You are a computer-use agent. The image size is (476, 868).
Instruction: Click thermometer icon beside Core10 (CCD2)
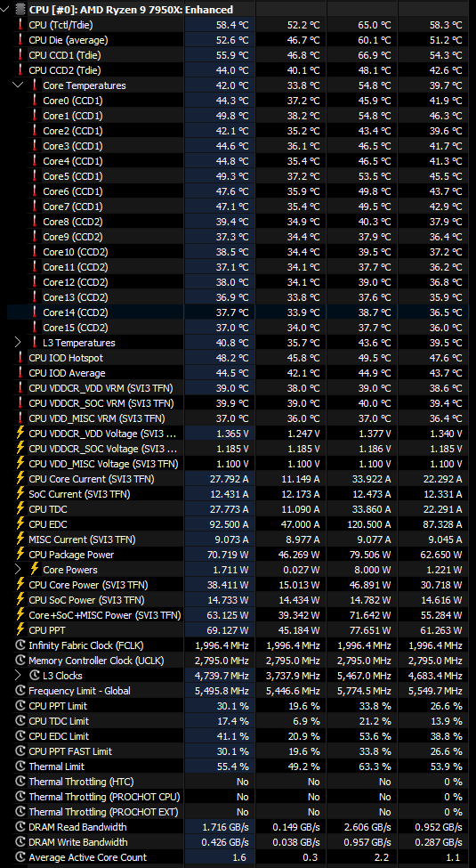point(35,252)
